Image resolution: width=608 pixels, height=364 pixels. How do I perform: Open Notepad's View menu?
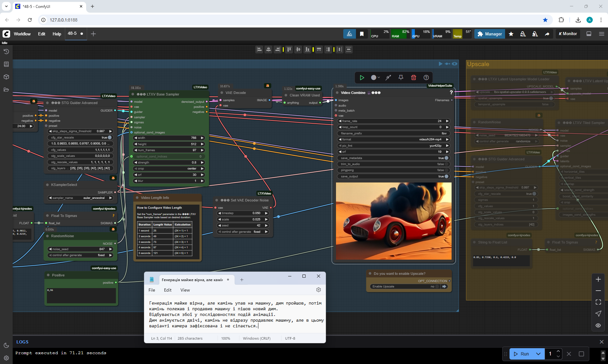185,290
